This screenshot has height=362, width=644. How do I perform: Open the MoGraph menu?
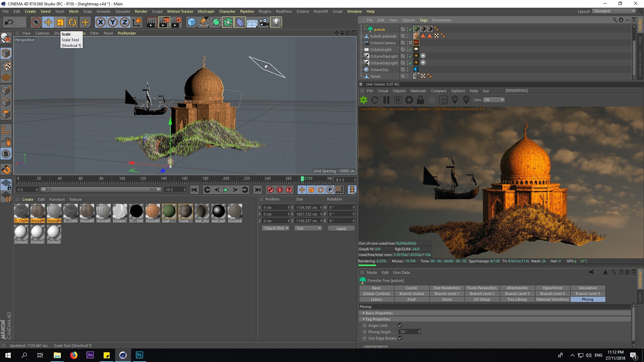click(x=206, y=11)
